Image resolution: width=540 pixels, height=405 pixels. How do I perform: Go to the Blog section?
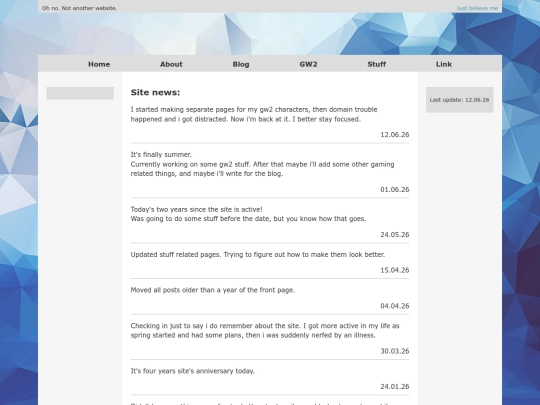pyautogui.click(x=241, y=64)
